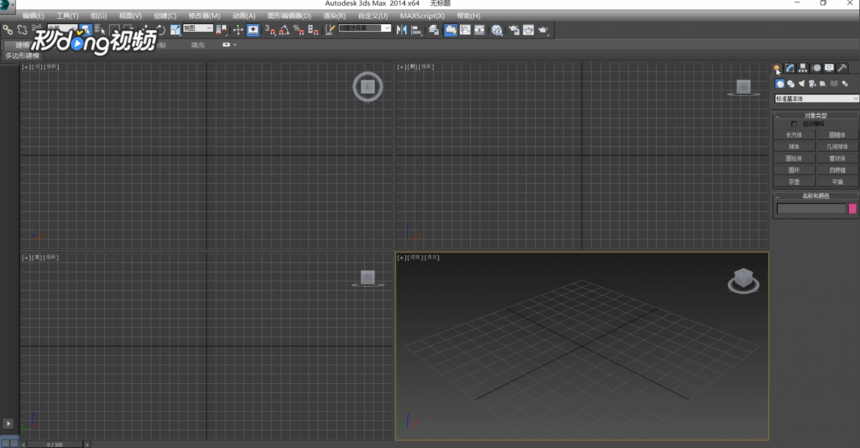This screenshot has width=860, height=448.
Task: Click the Select and Rotate tool
Action: click(161, 30)
